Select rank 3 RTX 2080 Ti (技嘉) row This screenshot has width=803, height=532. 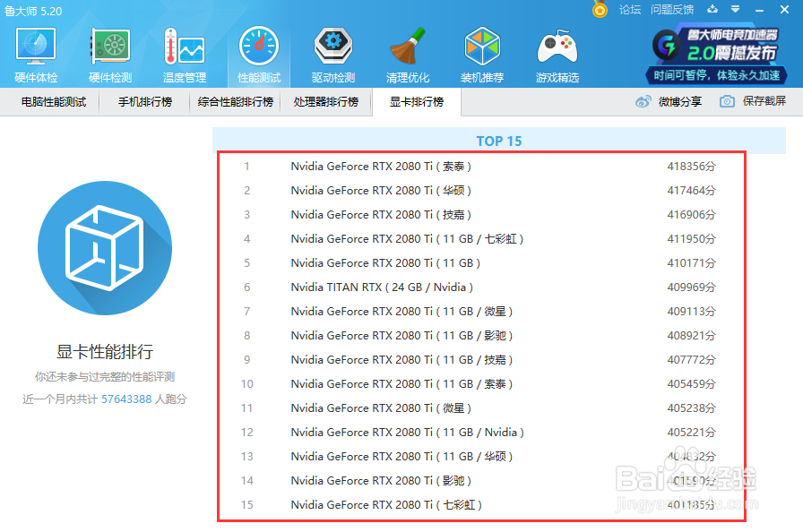481,214
